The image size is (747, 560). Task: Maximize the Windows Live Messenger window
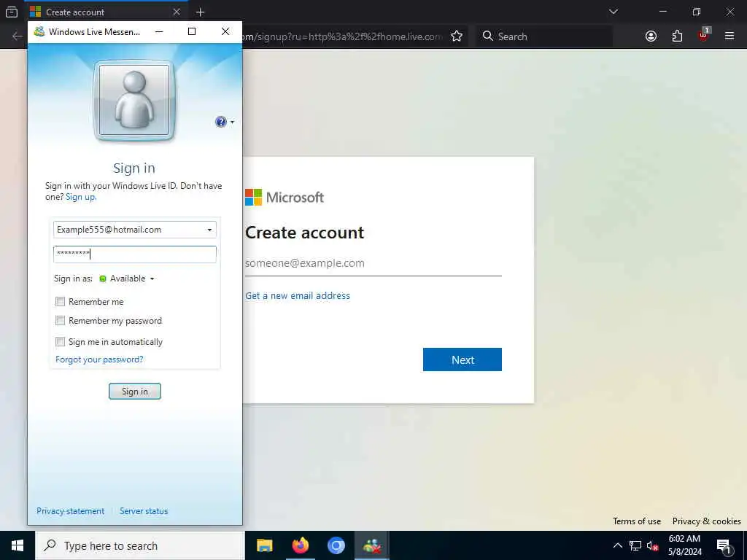pyautogui.click(x=192, y=31)
